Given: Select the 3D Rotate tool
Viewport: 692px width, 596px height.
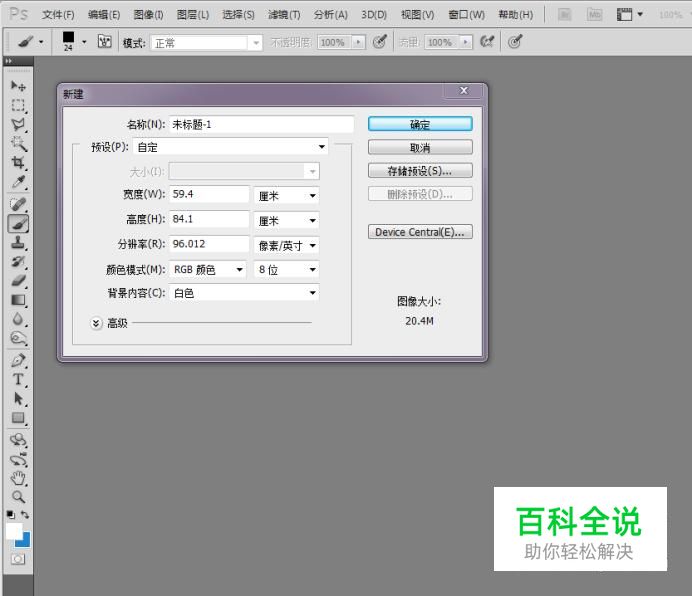Looking at the screenshot, I should tap(18, 440).
